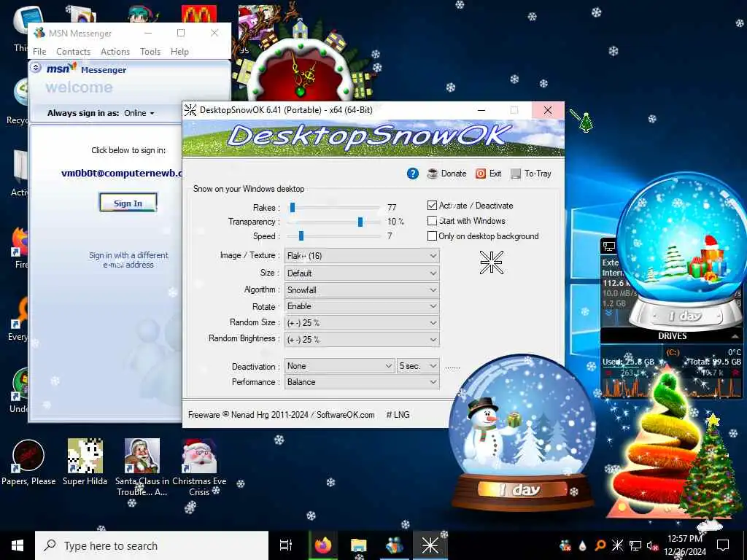Click the snowflake texture preview image
Image resolution: width=747 pixels, height=560 pixels.
[491, 262]
